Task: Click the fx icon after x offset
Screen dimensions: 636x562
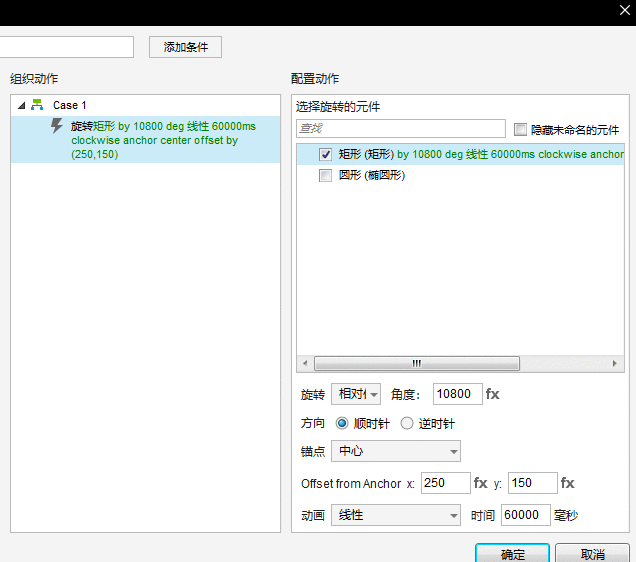Action: (480, 483)
